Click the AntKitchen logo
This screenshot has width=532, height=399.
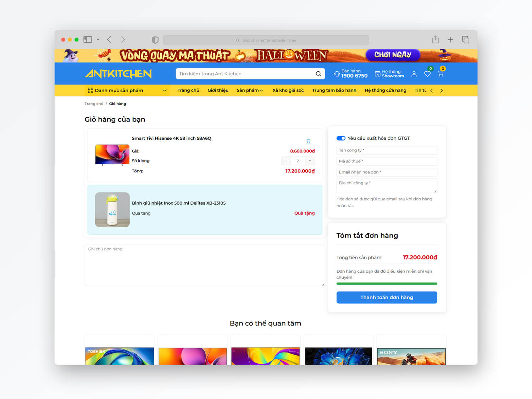click(118, 73)
